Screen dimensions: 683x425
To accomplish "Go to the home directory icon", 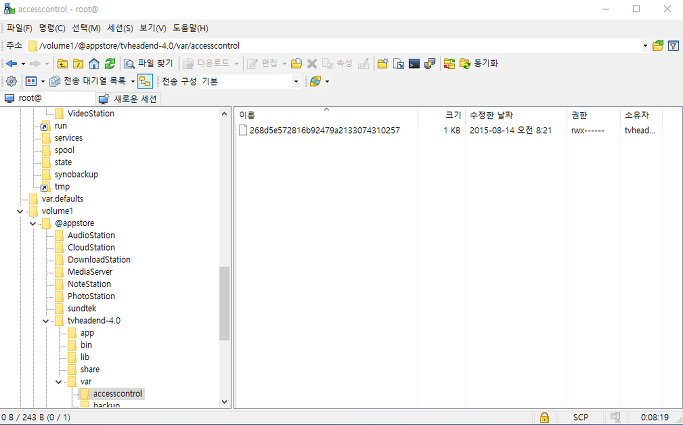I will click(x=94, y=64).
